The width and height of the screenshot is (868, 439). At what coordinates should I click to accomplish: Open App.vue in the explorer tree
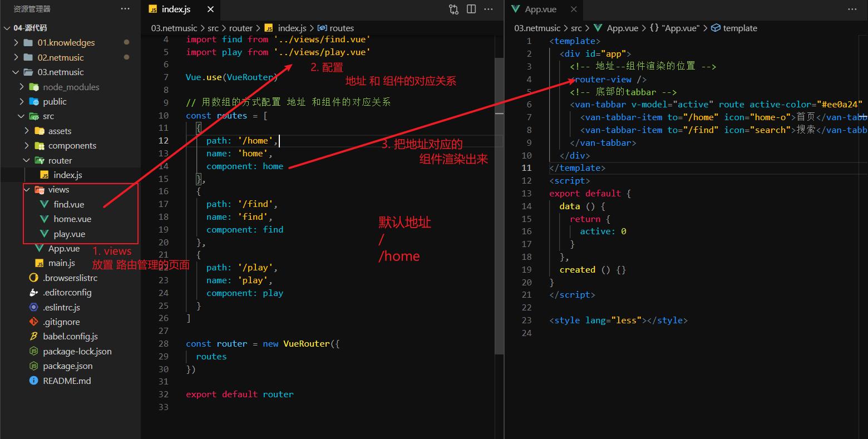coord(63,249)
